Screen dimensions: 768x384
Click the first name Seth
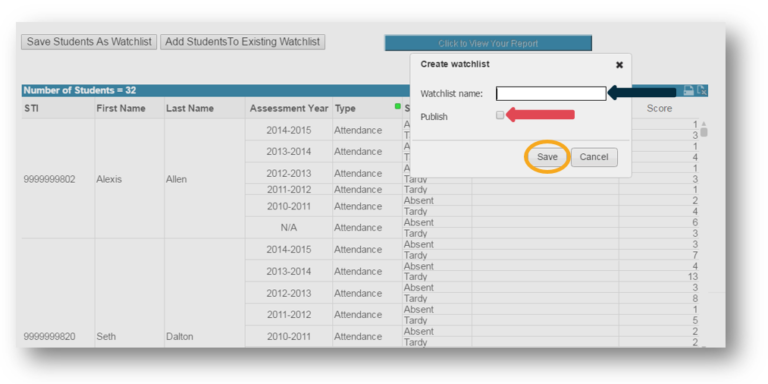tap(106, 336)
